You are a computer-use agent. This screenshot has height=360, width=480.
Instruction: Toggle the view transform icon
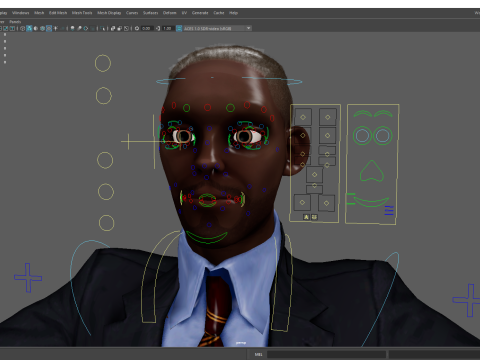coord(179,28)
